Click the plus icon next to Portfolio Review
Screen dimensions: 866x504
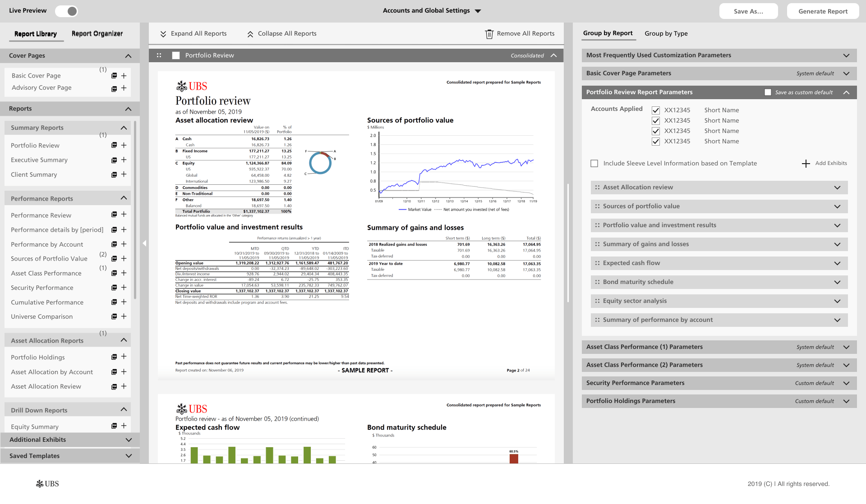(124, 145)
